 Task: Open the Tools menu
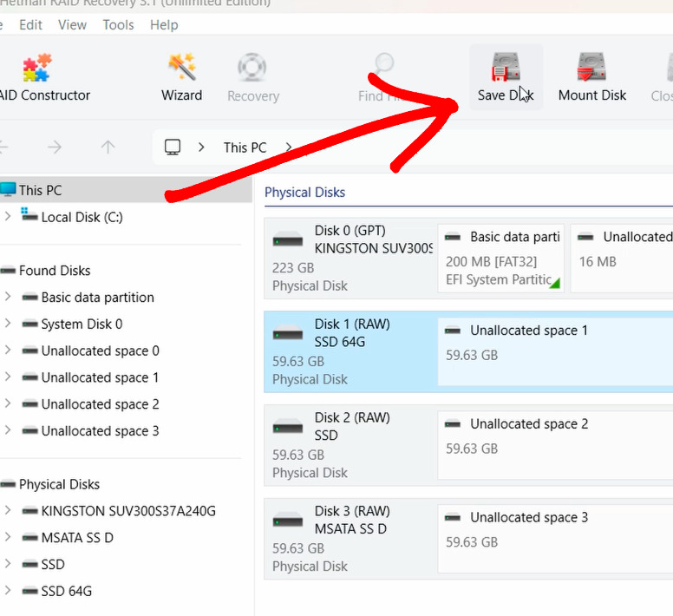(x=118, y=25)
